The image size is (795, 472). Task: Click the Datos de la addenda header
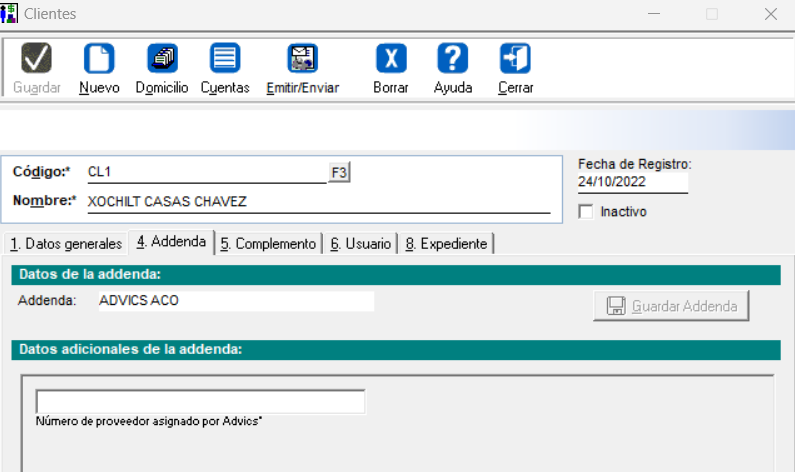point(395,274)
